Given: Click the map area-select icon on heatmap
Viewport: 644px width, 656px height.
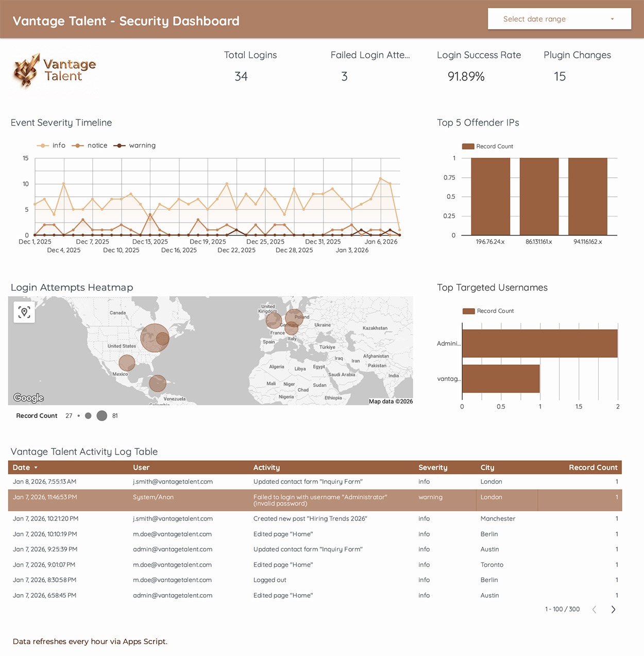Looking at the screenshot, I should (24, 312).
